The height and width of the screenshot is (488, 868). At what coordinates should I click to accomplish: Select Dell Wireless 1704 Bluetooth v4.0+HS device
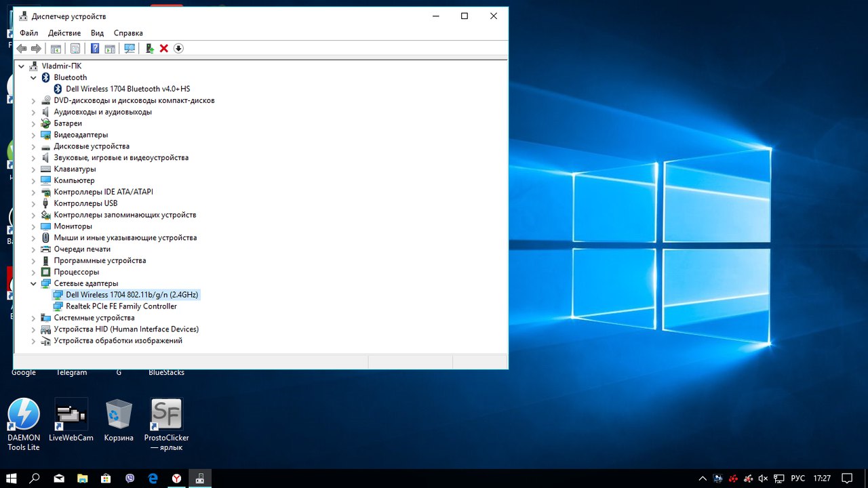127,89
